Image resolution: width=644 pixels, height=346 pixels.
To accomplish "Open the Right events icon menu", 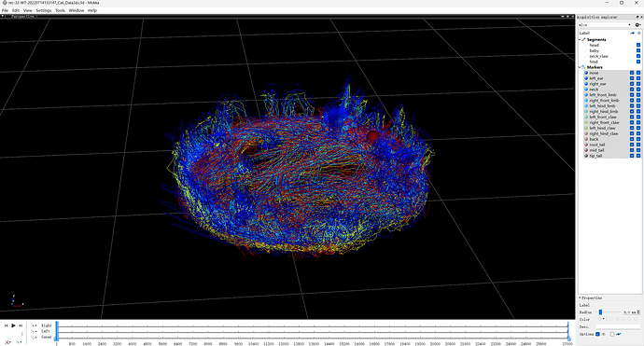I will 34,325.
